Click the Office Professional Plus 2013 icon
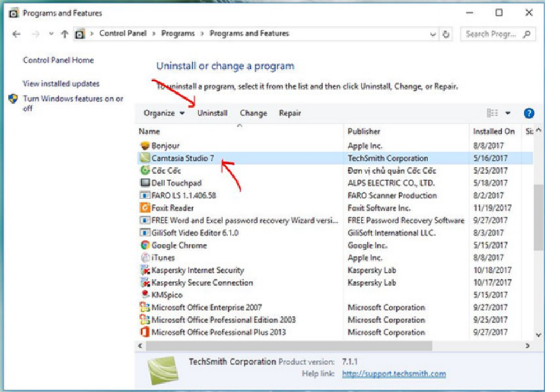Viewport: 560px width, 392px height. point(144,332)
